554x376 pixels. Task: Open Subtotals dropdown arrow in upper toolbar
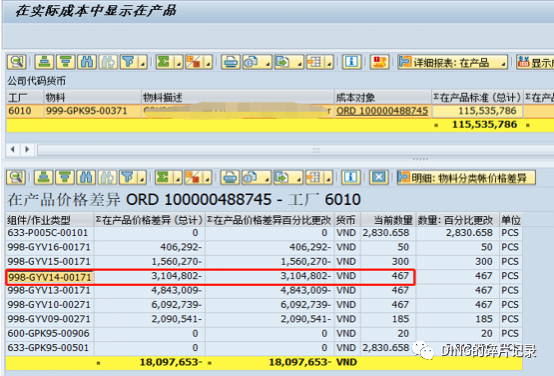coord(208,63)
